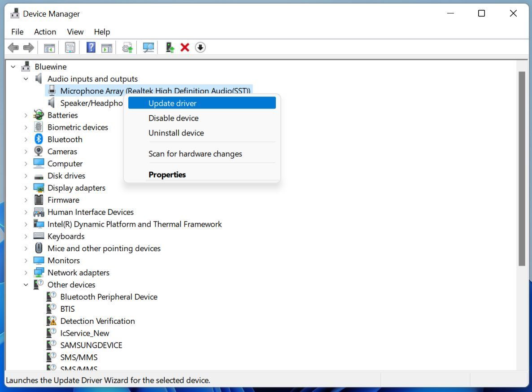The image size is (532, 392).
Task: Minimize the Device Manager window
Action: (450, 13)
